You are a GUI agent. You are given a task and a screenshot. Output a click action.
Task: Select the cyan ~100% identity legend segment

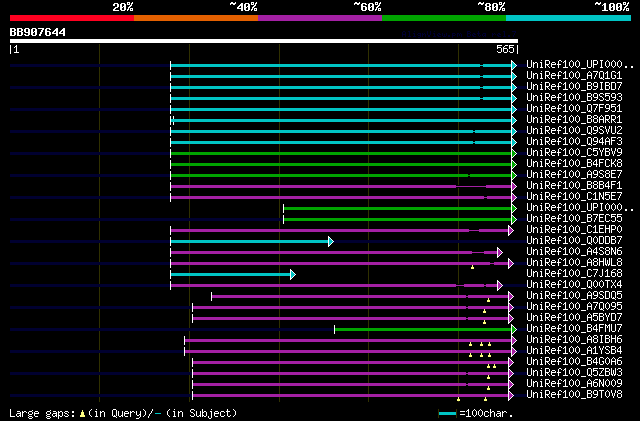(569, 18)
